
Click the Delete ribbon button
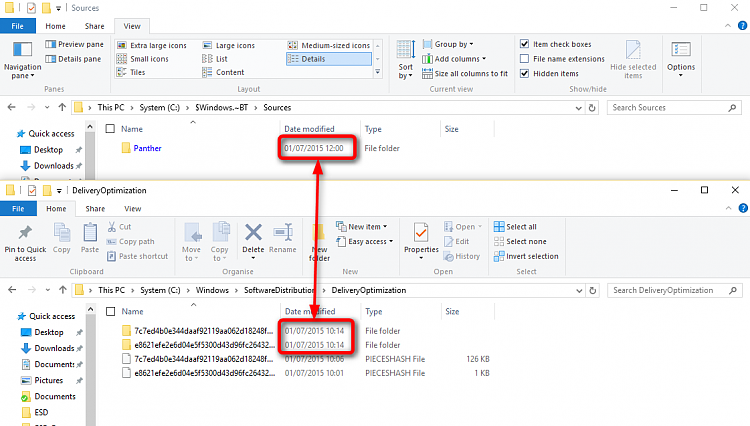[x=253, y=241]
